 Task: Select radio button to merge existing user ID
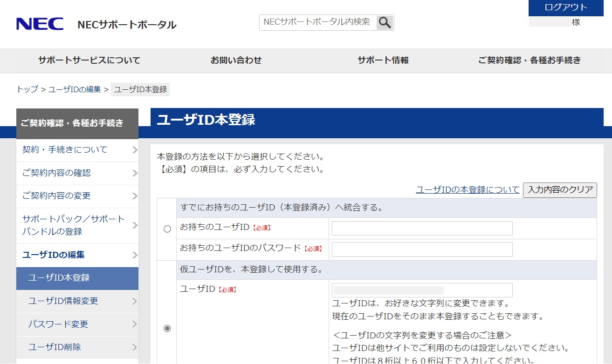167,229
